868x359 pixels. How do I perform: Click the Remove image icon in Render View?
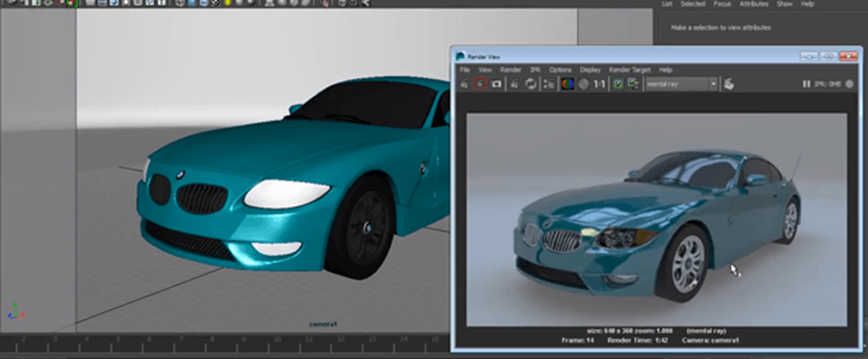(x=634, y=84)
